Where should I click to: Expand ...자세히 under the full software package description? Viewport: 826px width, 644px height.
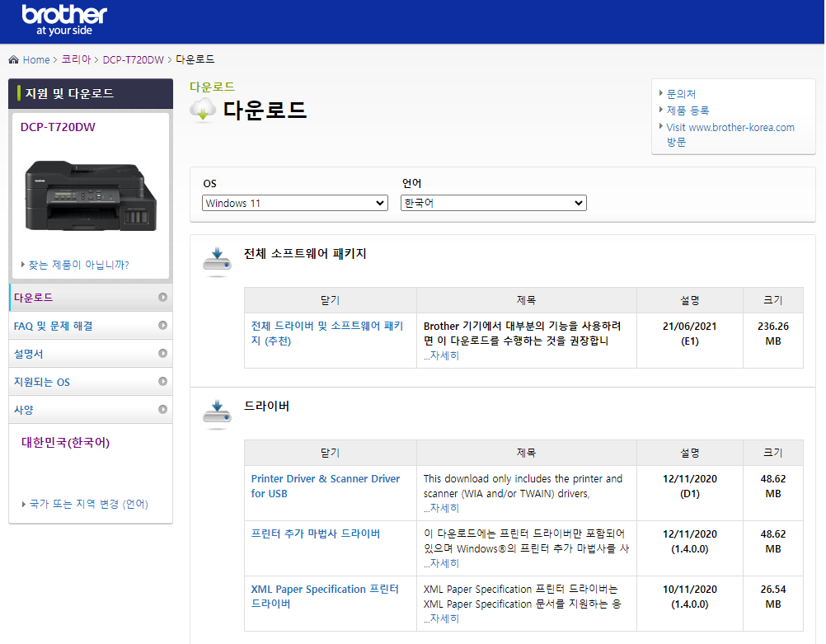point(439,355)
